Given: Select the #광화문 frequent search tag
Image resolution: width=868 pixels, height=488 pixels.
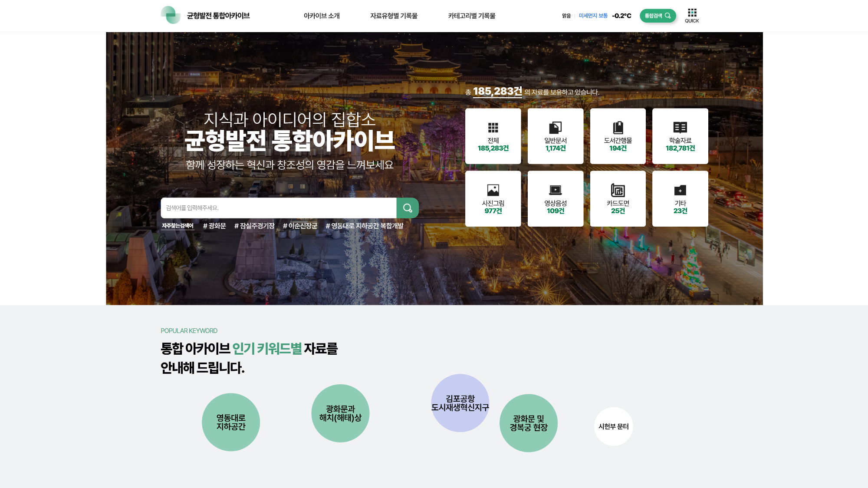Looking at the screenshot, I should 214,226.
